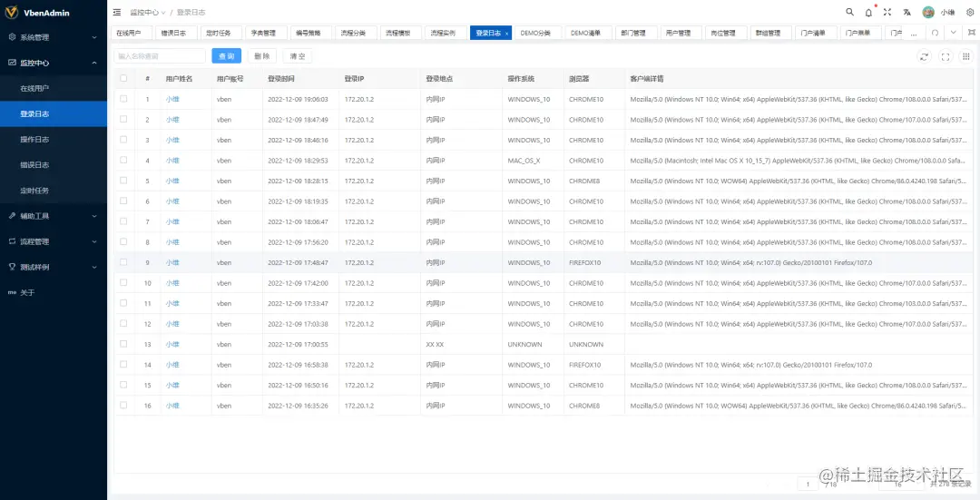
Task: Refresh the current tab via redo icon
Action: 935,33
